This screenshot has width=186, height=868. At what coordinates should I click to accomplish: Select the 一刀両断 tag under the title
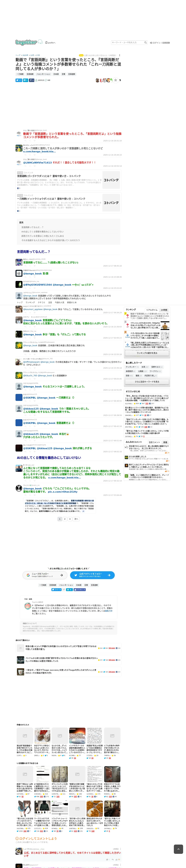point(20,74)
